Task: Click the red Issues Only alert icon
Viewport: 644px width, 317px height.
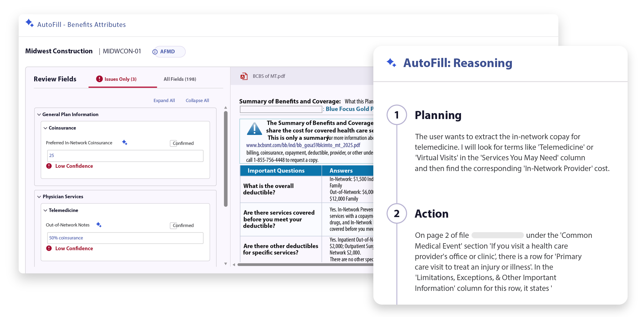Action: 99,79
